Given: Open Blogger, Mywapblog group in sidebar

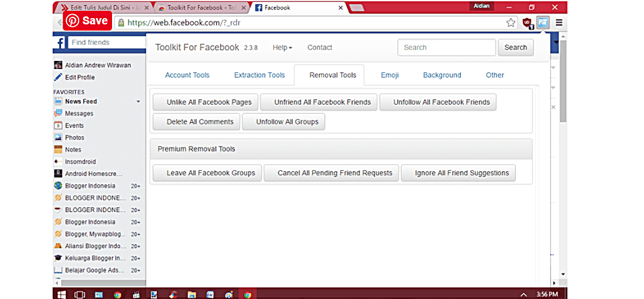Looking at the screenshot, I should click(95, 234).
